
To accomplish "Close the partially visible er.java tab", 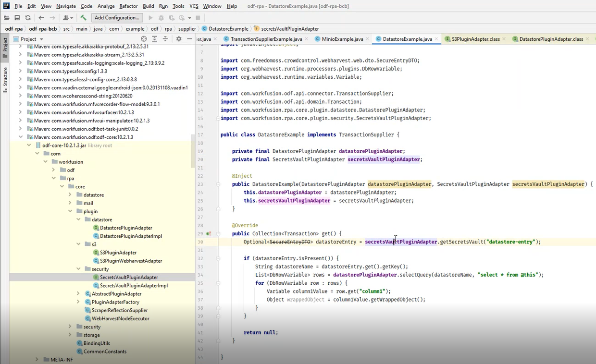I will coord(216,39).
